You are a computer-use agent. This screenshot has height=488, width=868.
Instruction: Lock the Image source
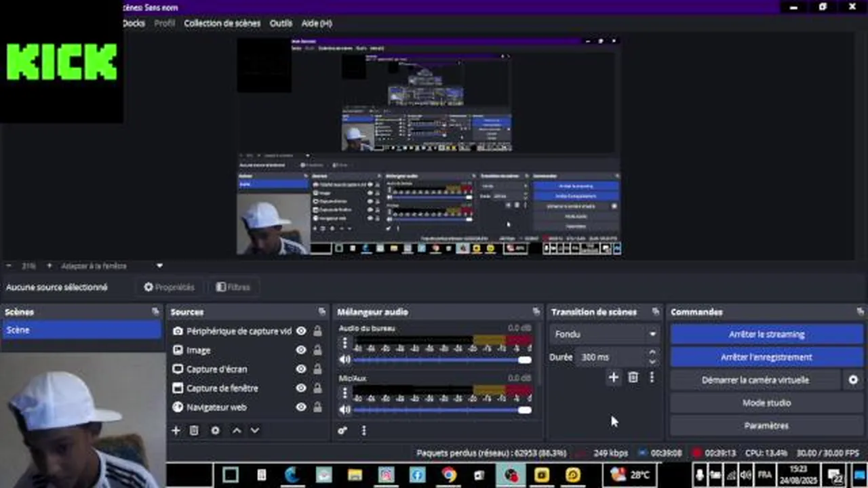[x=317, y=350]
